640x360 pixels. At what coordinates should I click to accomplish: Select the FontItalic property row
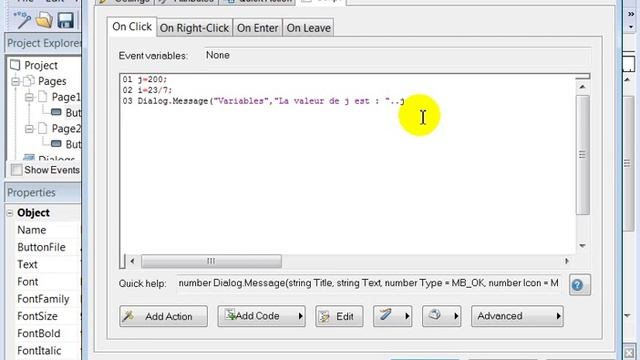click(43, 351)
